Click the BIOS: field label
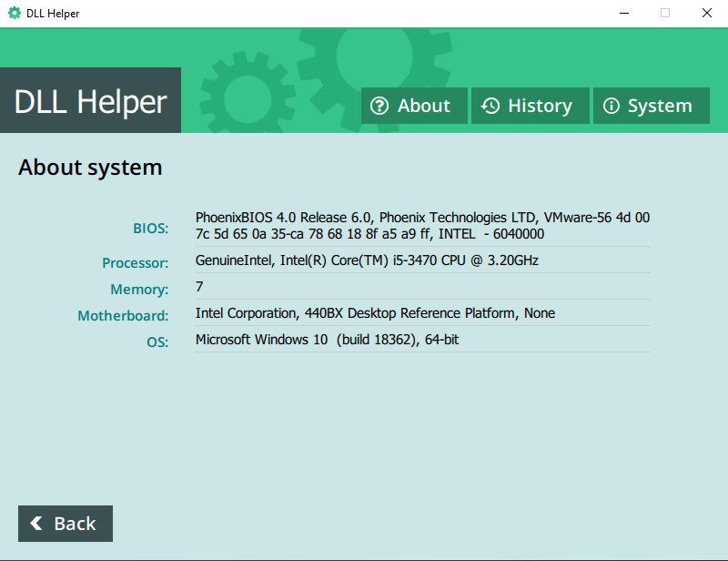 [150, 229]
